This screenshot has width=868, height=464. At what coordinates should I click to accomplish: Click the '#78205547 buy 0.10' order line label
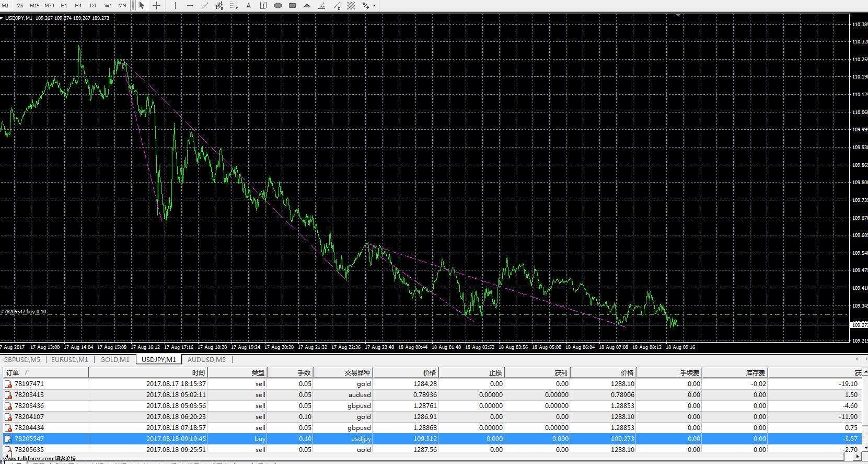[x=24, y=312]
